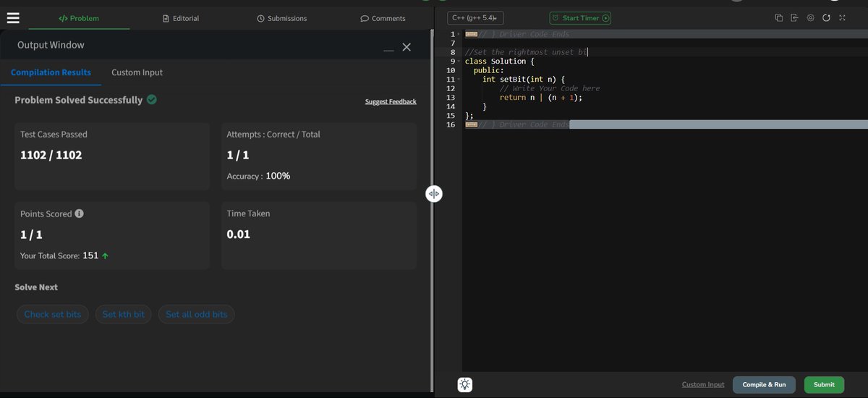Screen dimensions: 868x398
Task: Click the green score up arrow
Action: coord(106,256)
